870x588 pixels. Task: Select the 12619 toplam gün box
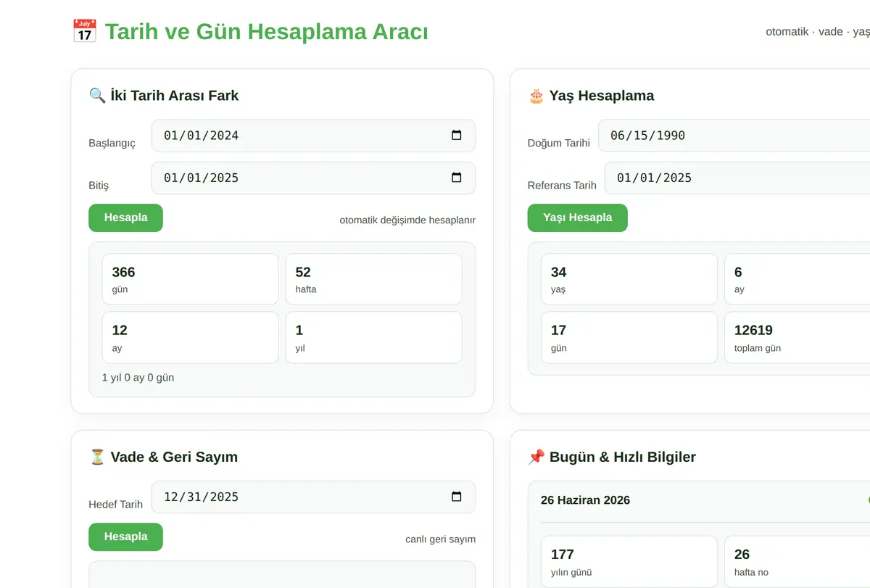(797, 337)
